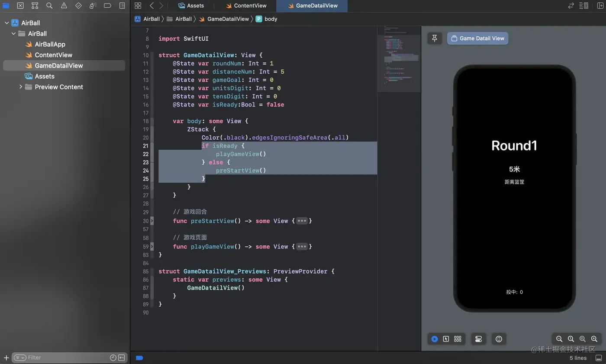The image size is (606, 364).
Task: Open the Symbol navigator
Action: pos(35,6)
